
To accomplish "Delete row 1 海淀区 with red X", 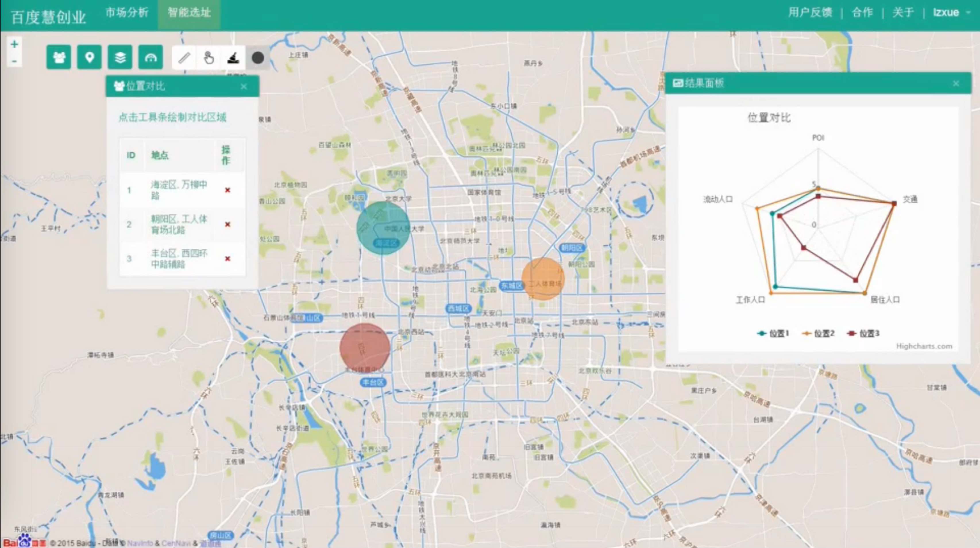I will [x=227, y=190].
